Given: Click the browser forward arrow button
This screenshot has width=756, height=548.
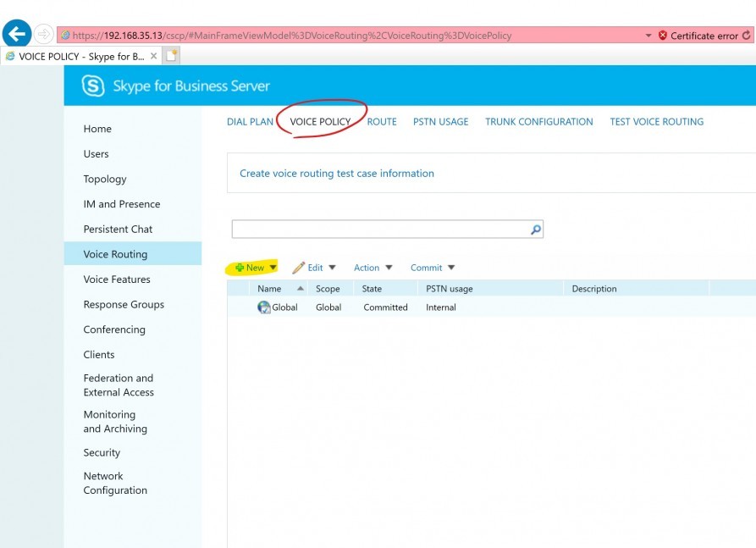Looking at the screenshot, I should pyautogui.click(x=43, y=34).
